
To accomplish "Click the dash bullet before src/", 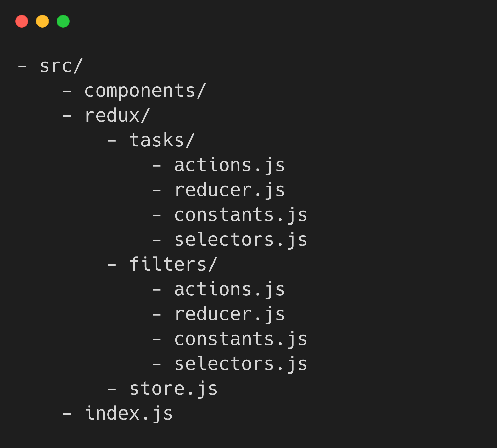I will point(22,66).
